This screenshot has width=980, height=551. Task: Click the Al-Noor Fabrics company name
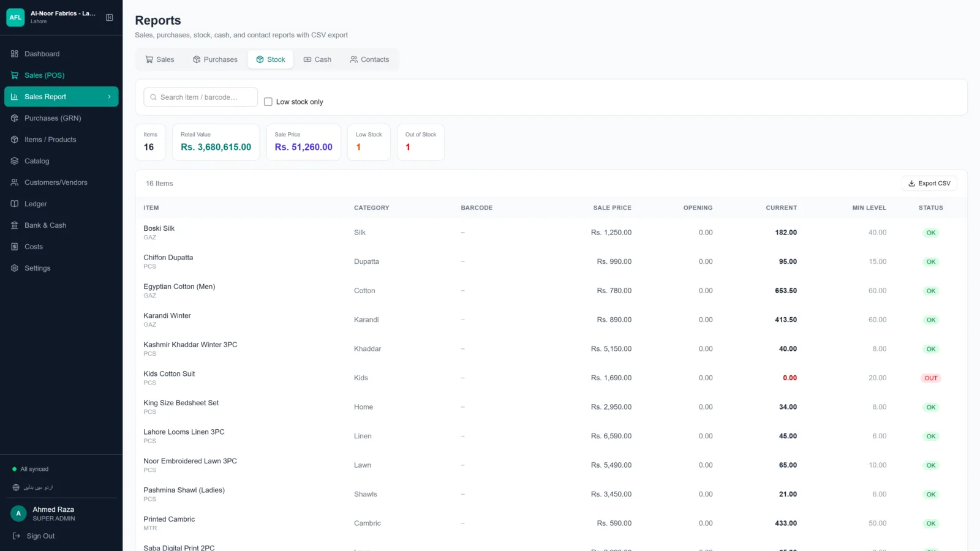coord(63,13)
